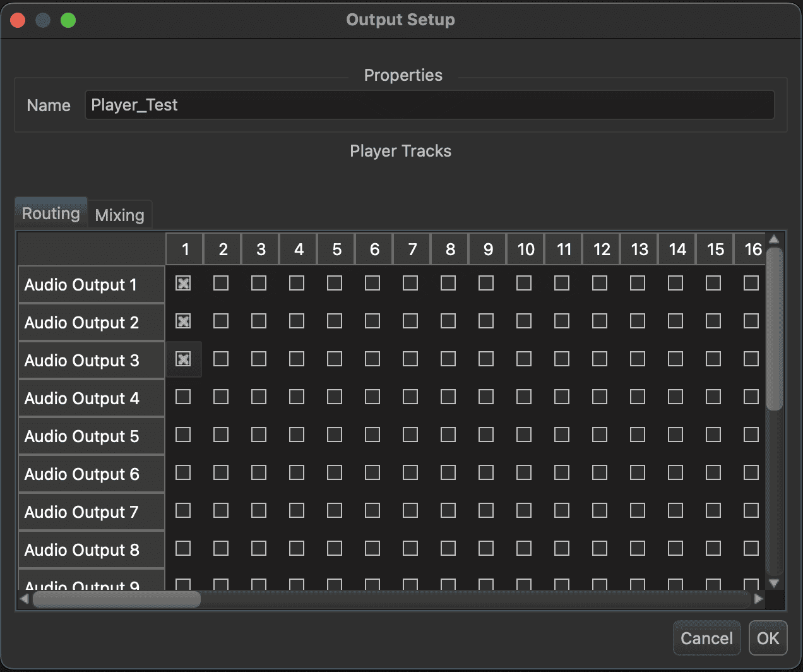803x672 pixels.
Task: Uncheck Audio Output 1 track 1 routing
Action: point(183,284)
